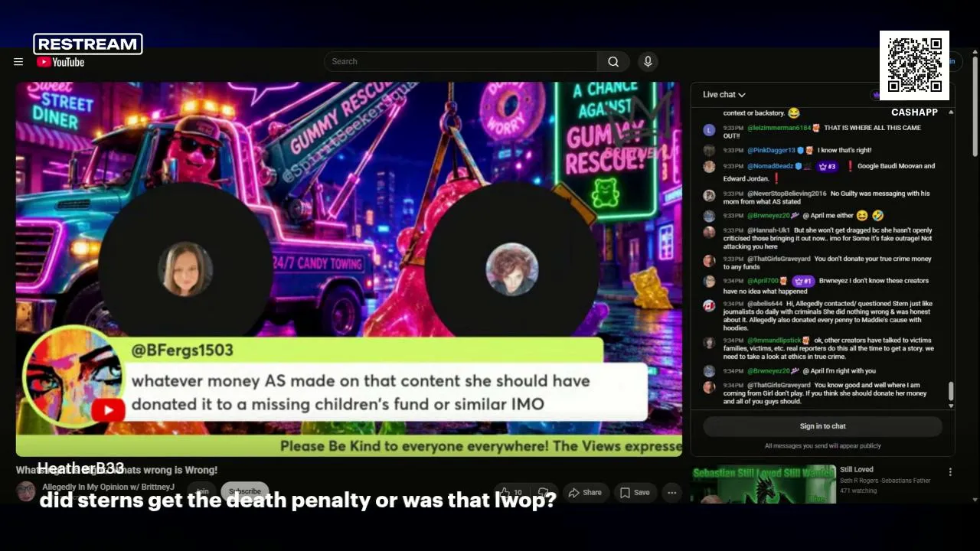The width and height of the screenshot is (980, 551).
Task: Open the channel avatar beside Allegedly In My Opinion
Action: 26,491
